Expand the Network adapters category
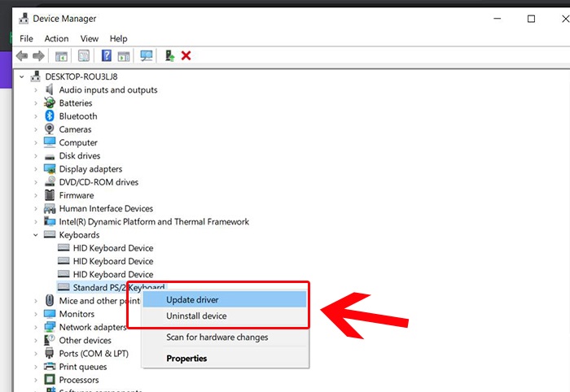This screenshot has height=392, width=570. click(x=36, y=327)
